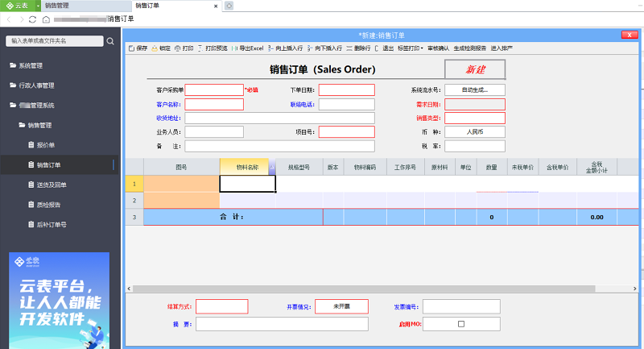Click the 币种 field showing 人民币
This screenshot has width=644, height=349.
(x=475, y=132)
